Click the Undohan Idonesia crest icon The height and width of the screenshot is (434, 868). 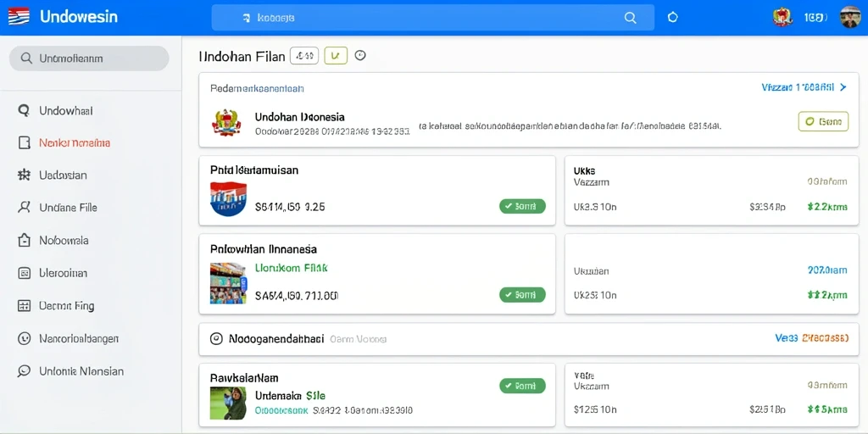coord(226,122)
